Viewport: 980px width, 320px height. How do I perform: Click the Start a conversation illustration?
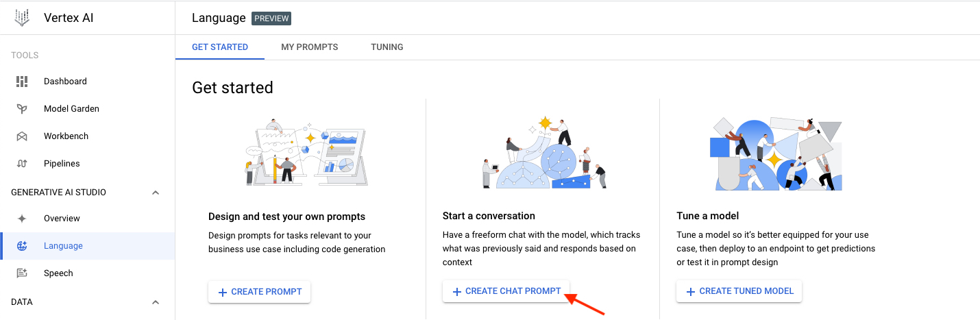[x=545, y=153]
